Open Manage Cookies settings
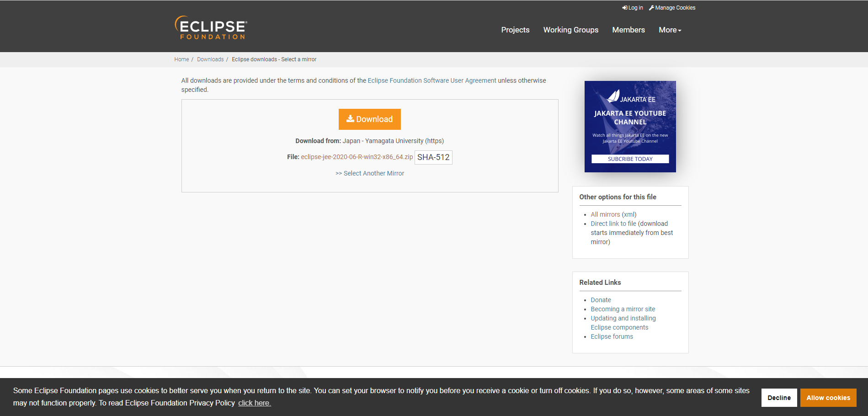This screenshot has height=416, width=868. tap(672, 8)
